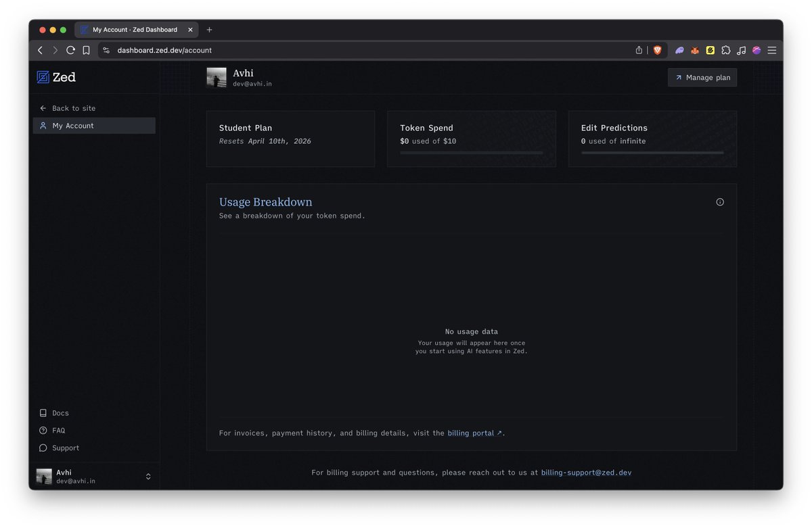
Task: Click the site settings icon in address bar
Action: [x=106, y=50]
